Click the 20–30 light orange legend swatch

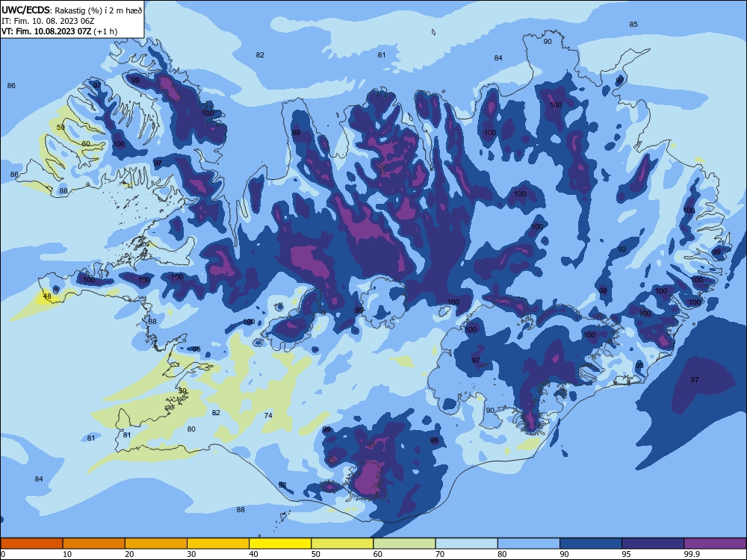click(156, 544)
